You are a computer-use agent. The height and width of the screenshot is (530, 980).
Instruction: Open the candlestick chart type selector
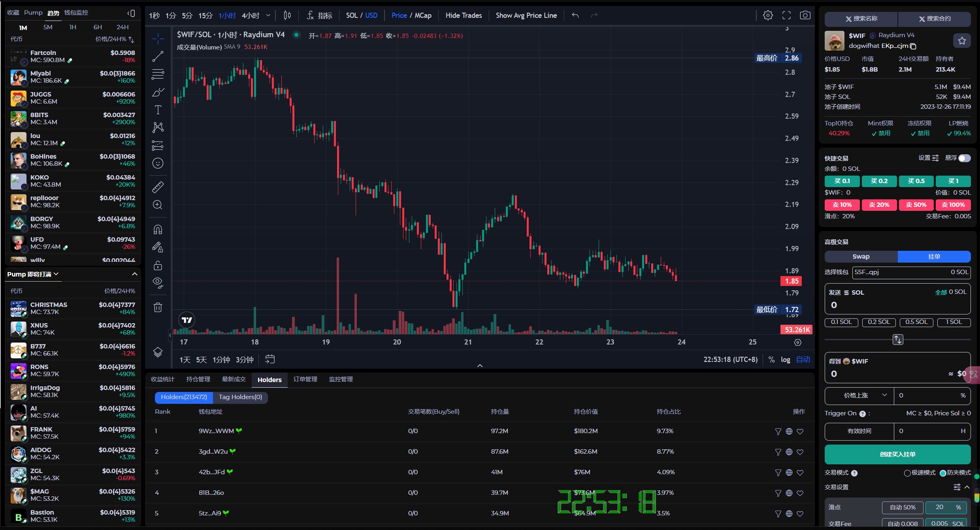[x=287, y=15]
